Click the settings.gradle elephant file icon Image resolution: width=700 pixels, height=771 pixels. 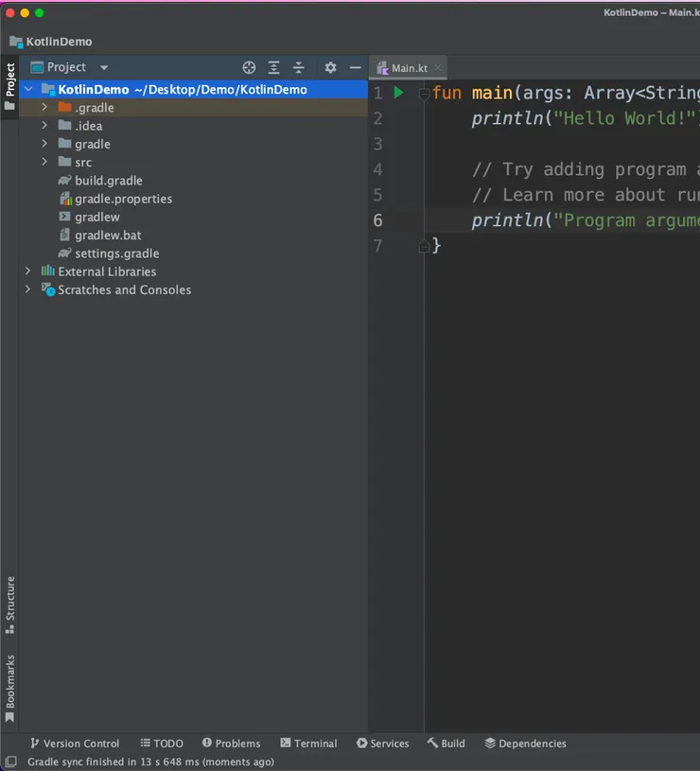tap(65, 254)
